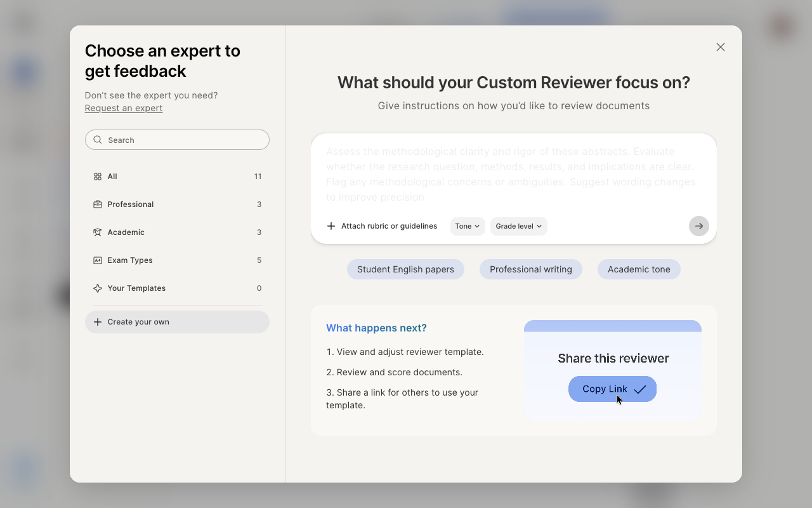Click the Create your own button
812x508 pixels.
pos(177,322)
